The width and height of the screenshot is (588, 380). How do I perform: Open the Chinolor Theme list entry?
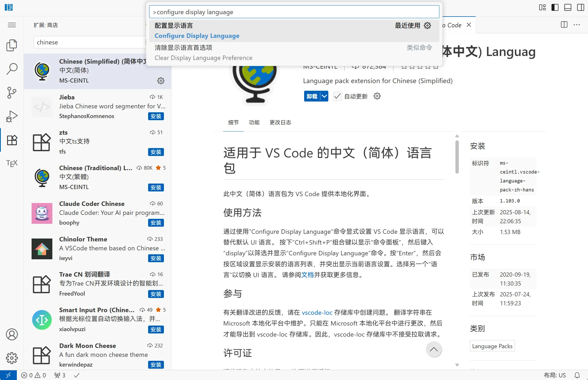pos(97,249)
